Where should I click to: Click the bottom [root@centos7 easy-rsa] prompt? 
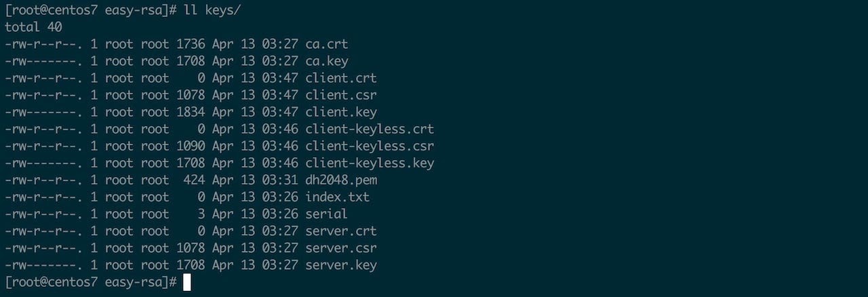tap(91, 281)
